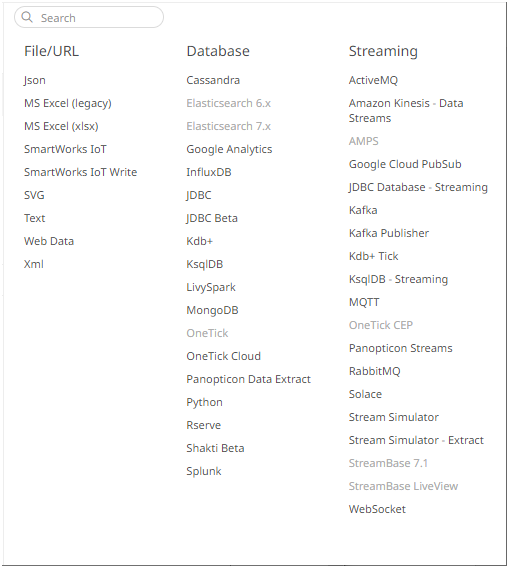Choose MS Excel (xlsx) data source

[61, 126]
